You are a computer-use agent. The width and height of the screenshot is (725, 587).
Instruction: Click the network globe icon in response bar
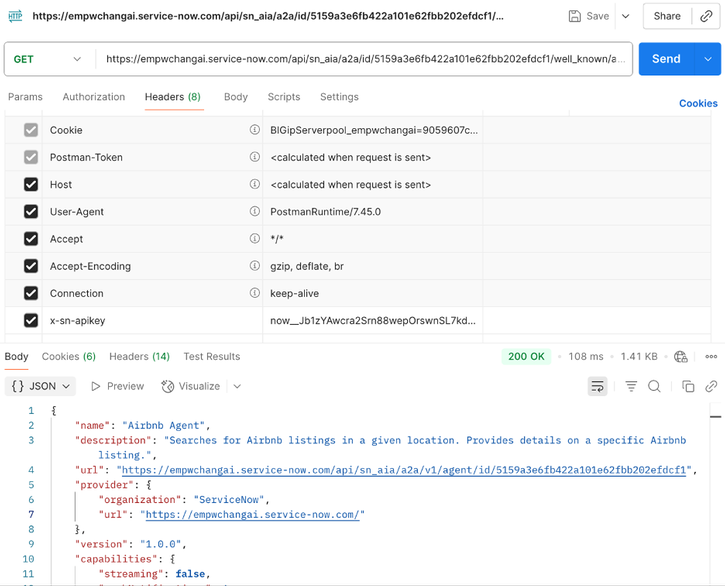[x=681, y=357]
